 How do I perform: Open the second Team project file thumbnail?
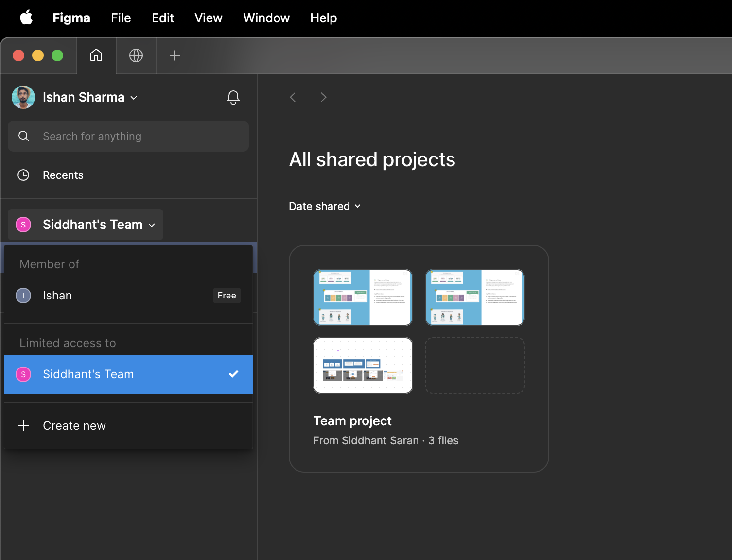pos(475,297)
